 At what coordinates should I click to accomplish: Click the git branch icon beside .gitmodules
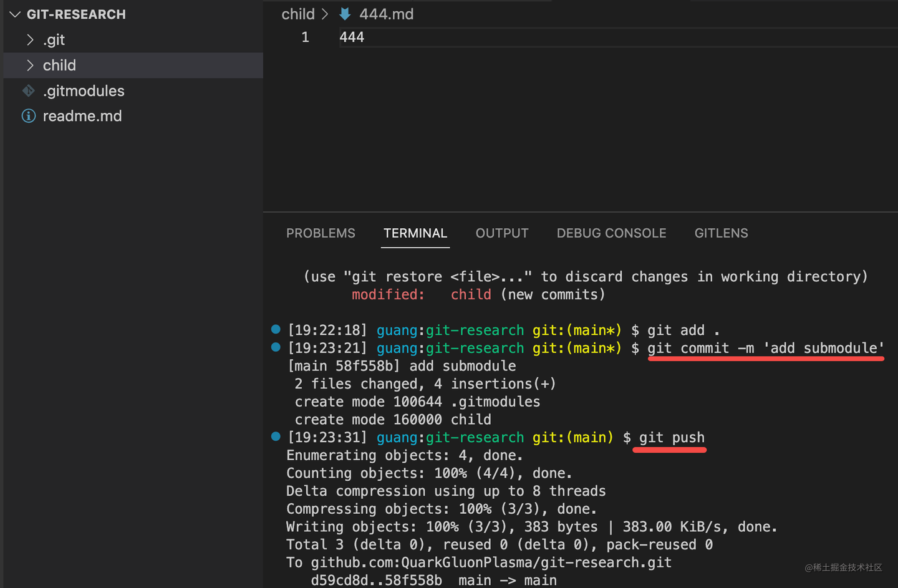(x=28, y=90)
